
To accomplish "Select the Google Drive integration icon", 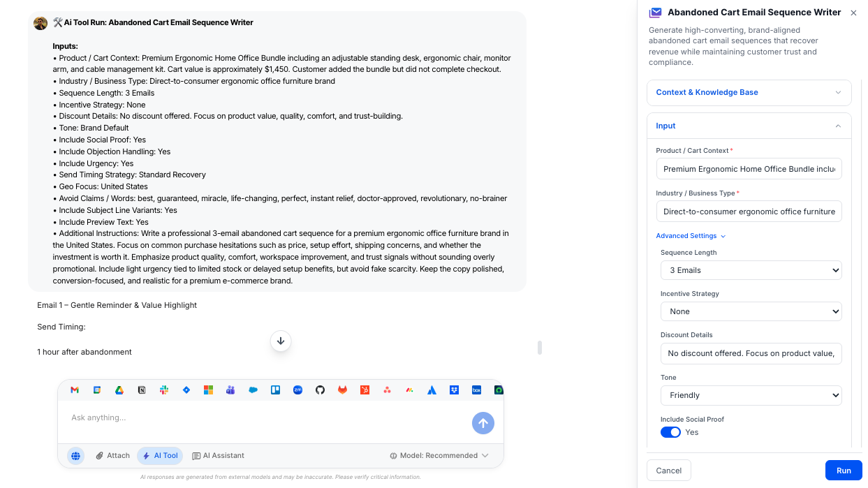I will click(119, 390).
